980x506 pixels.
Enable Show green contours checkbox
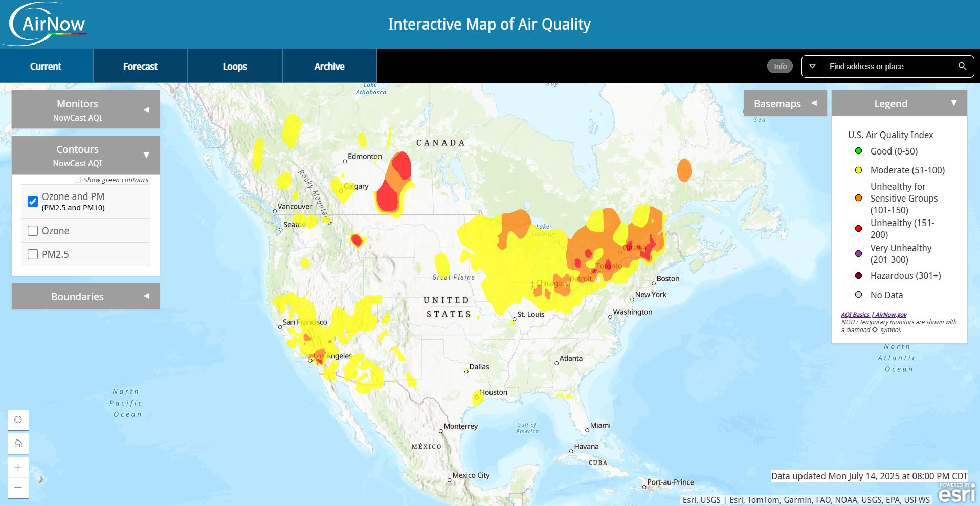pos(78,180)
